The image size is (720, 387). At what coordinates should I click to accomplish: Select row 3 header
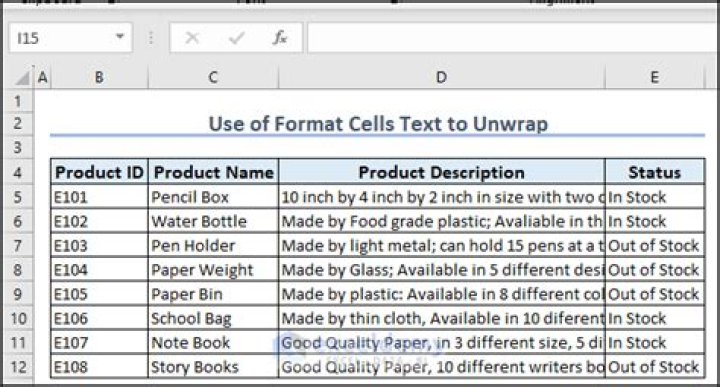[x=17, y=147]
